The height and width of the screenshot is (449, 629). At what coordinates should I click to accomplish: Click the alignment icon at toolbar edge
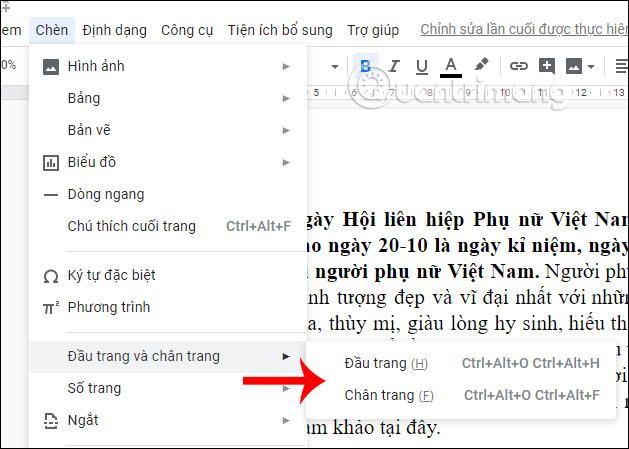click(621, 66)
